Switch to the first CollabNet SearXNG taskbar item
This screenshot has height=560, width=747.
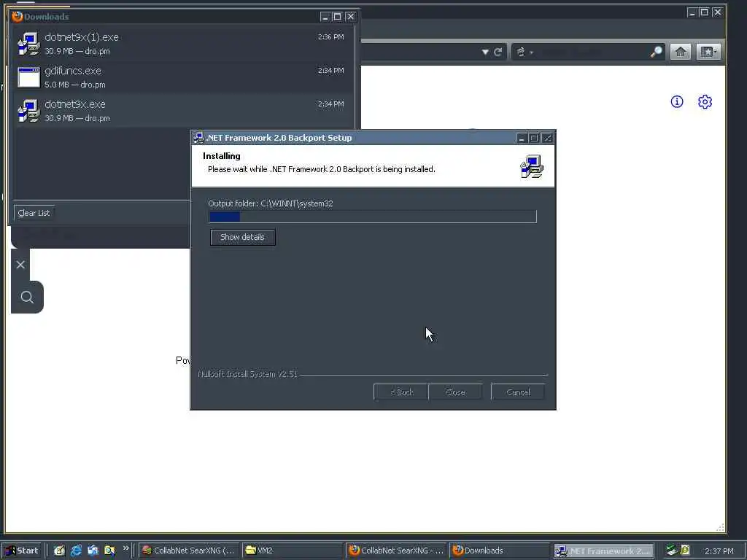tap(189, 551)
